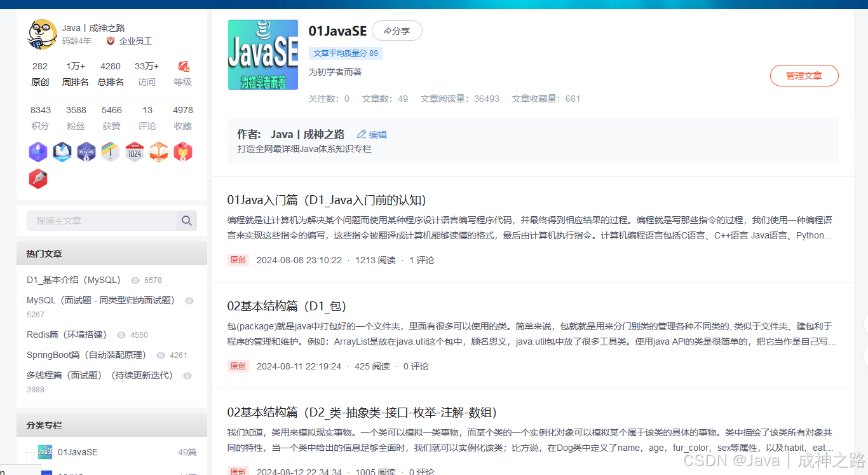Click the 425 阅读 count
868x475 pixels.
(372, 366)
